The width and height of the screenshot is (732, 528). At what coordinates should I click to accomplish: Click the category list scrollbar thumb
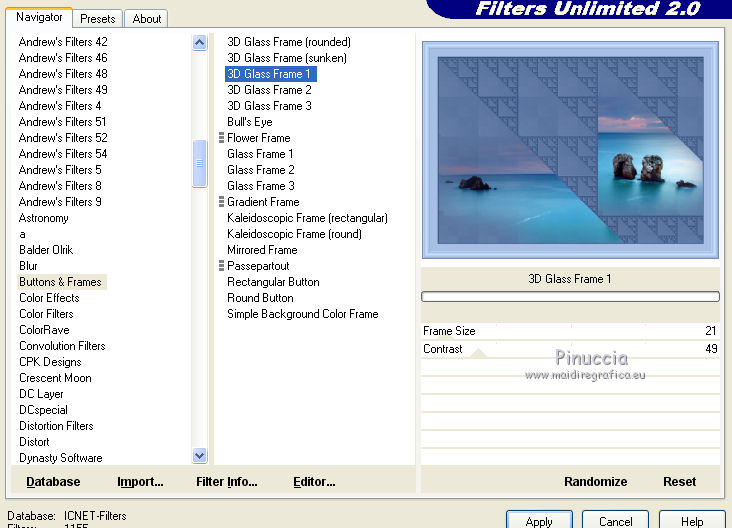(x=199, y=163)
